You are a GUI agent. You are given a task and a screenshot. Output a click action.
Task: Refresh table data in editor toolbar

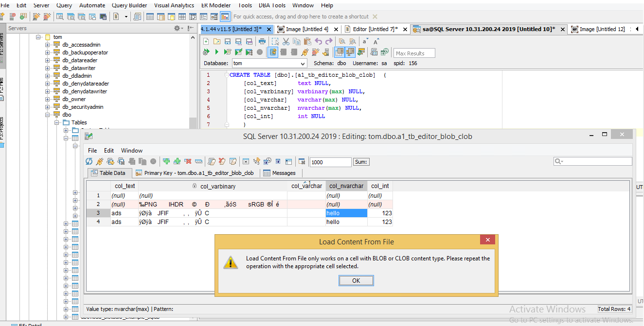pyautogui.click(x=89, y=161)
